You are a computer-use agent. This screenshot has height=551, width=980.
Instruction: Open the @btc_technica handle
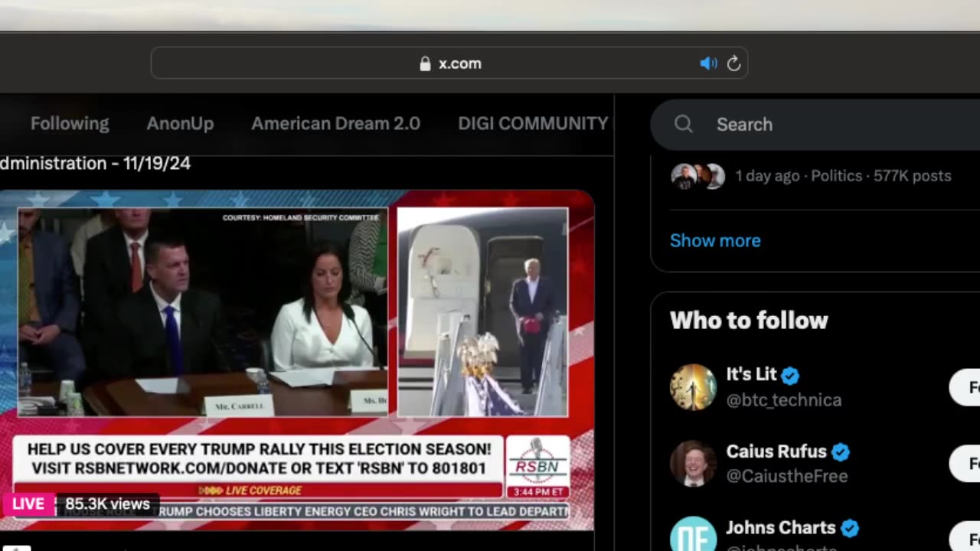coord(783,399)
